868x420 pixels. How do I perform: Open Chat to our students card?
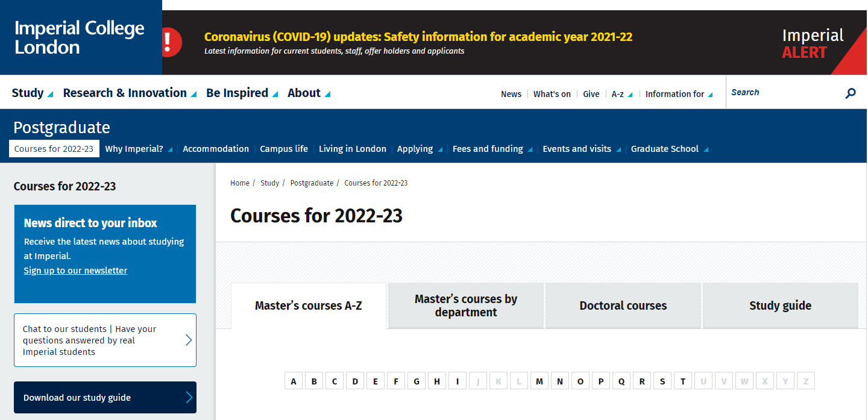pyautogui.click(x=105, y=340)
